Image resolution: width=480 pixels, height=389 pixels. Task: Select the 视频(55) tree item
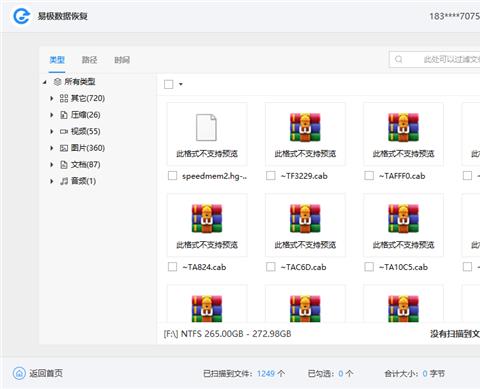tap(86, 132)
